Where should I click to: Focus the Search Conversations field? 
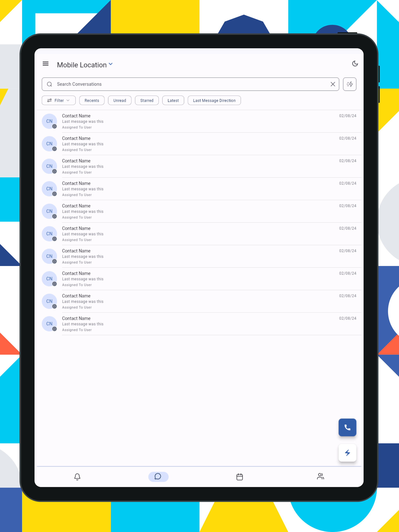coord(190,84)
